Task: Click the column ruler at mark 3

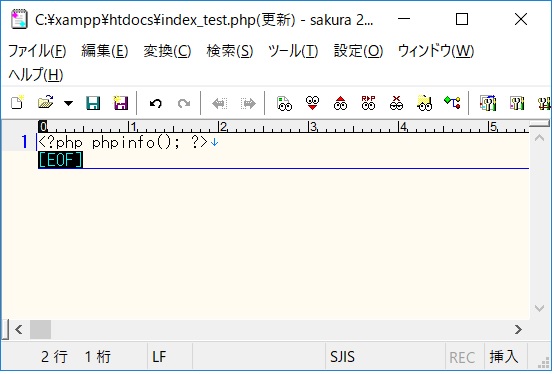Action: pyautogui.click(x=313, y=126)
